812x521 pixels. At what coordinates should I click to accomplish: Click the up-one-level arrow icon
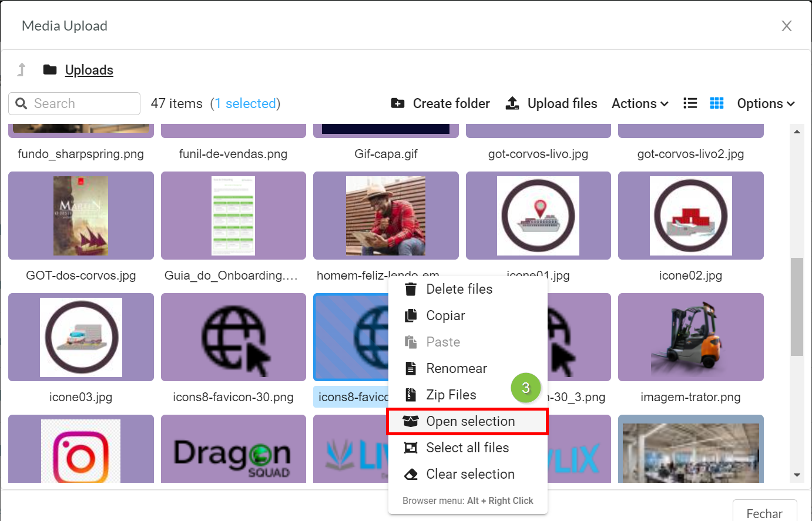(x=22, y=70)
